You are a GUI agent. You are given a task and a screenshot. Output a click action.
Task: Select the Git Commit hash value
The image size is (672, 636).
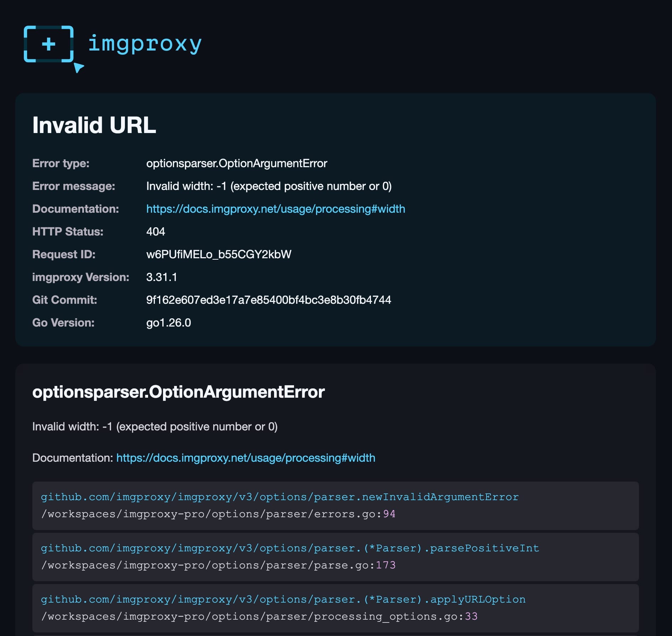268,300
